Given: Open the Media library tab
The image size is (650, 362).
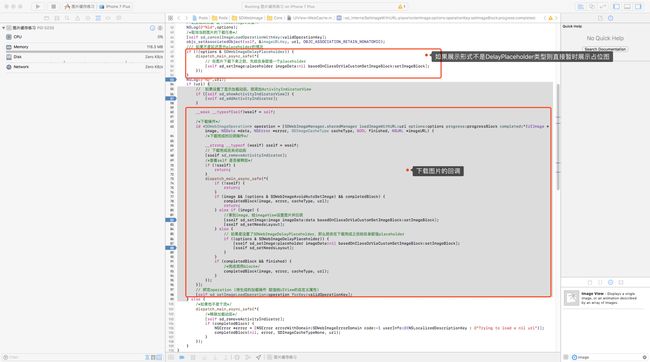Looking at the screenshot, I should (x=621, y=282).
